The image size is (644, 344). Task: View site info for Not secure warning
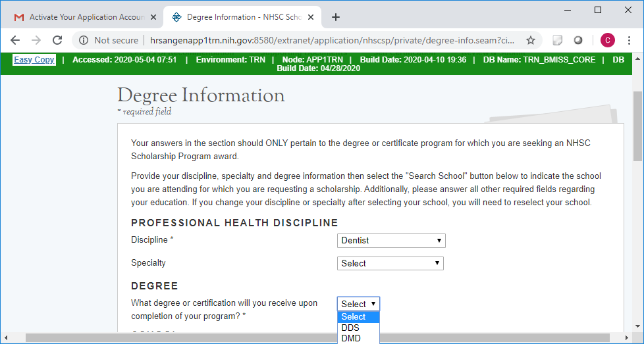(x=109, y=40)
